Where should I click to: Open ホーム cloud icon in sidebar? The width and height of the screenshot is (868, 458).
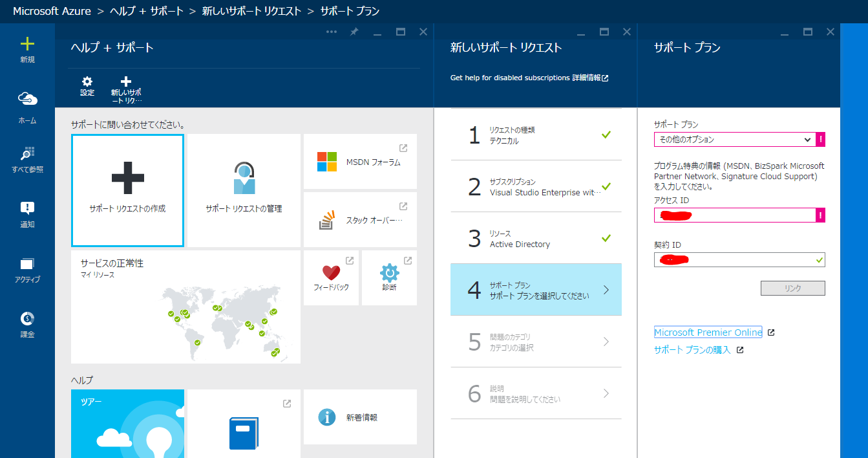click(27, 98)
